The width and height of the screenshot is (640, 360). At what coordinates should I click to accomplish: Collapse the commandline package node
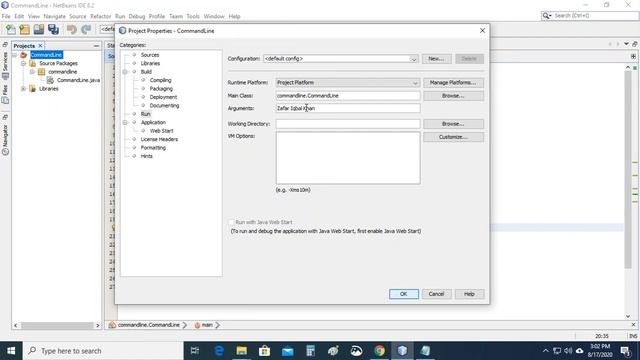coord(32,72)
